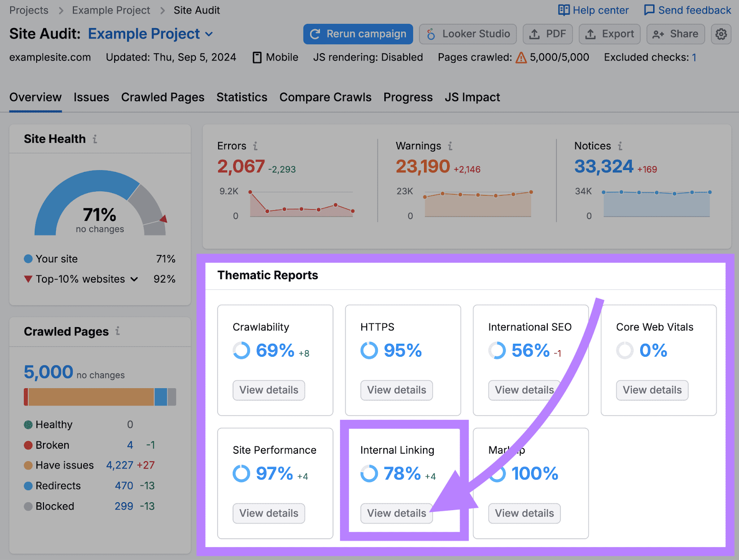This screenshot has height=560, width=739.
Task: Click the Broken legend dot
Action: point(28,445)
